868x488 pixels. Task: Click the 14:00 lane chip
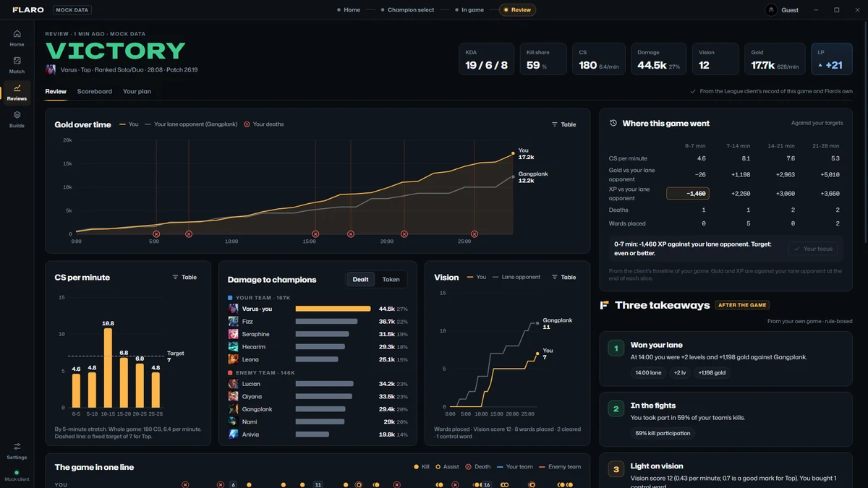pyautogui.click(x=648, y=373)
